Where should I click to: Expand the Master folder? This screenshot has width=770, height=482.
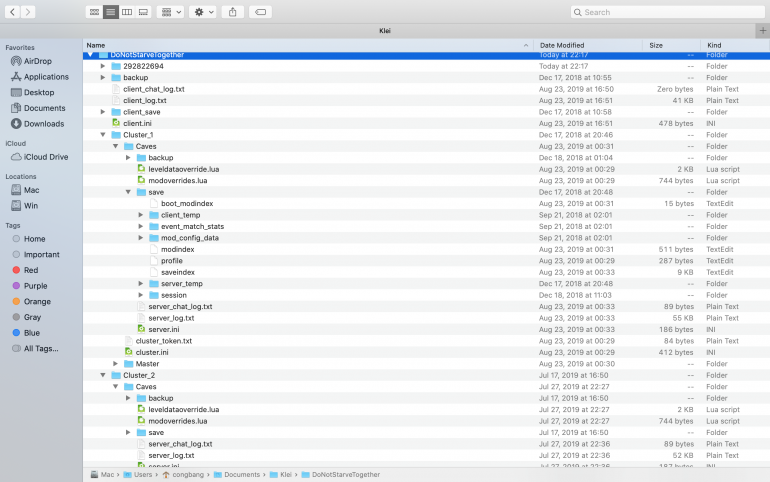[115, 364]
